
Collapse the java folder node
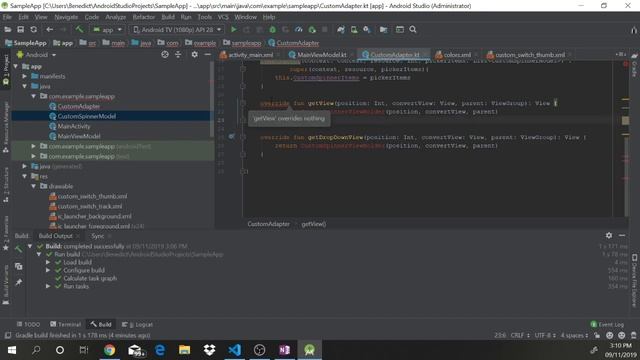pyautogui.click(x=25, y=86)
